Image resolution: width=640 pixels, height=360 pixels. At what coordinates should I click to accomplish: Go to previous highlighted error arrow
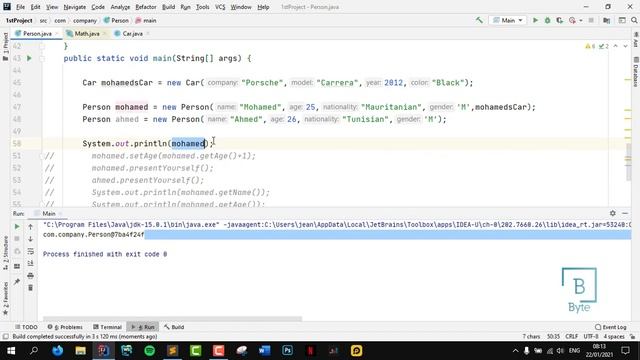616,46
